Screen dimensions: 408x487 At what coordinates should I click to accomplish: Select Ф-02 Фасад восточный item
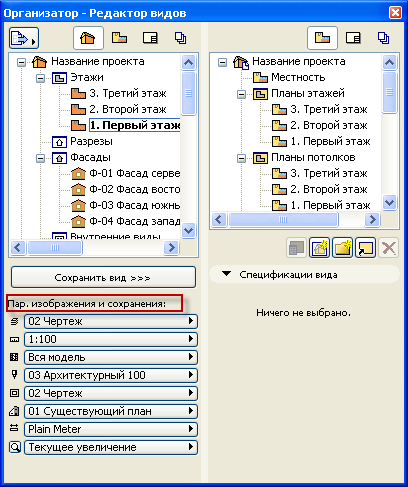point(126,189)
